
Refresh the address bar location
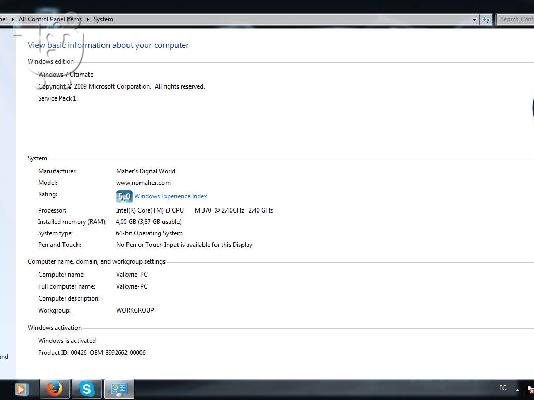click(486, 20)
